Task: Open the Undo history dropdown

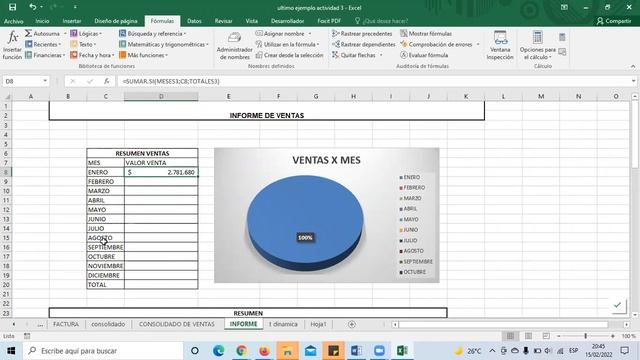Action: [42, 7]
